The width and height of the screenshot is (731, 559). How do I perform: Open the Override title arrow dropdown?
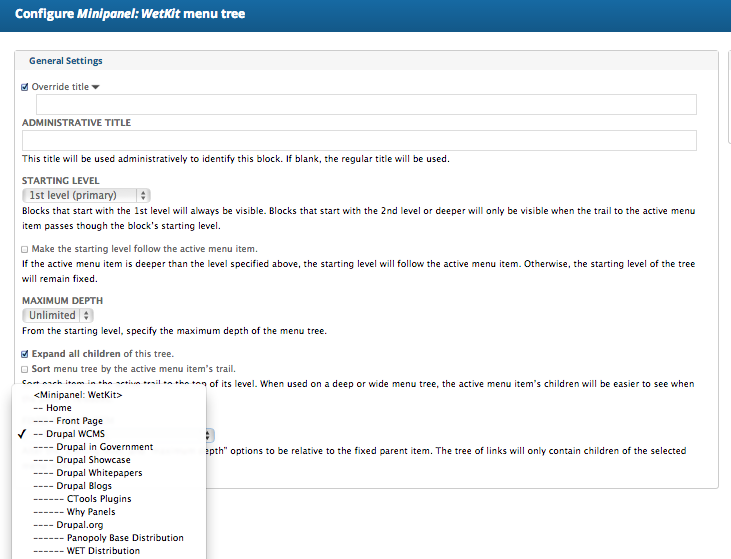pyautogui.click(x=96, y=87)
